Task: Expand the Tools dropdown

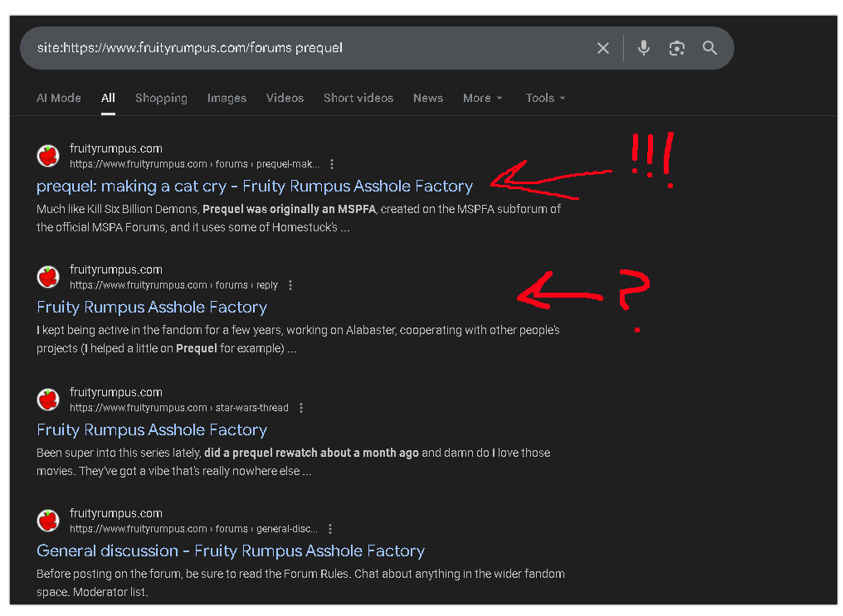Action: click(x=546, y=99)
